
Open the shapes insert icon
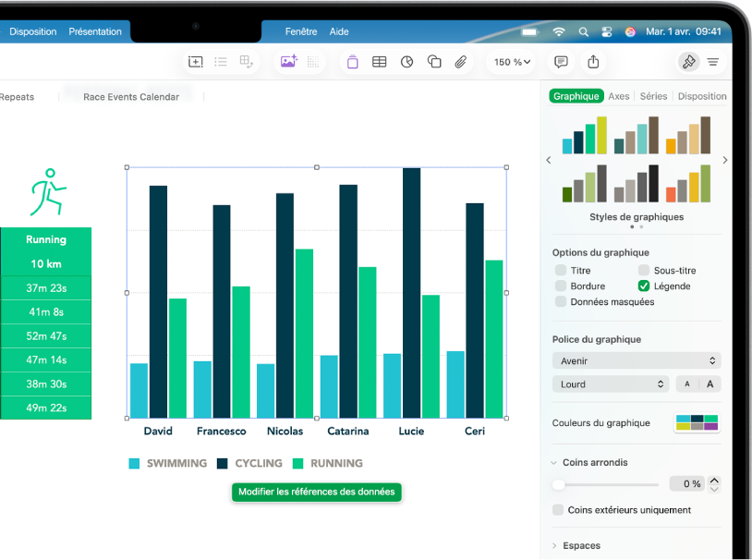coord(434,62)
